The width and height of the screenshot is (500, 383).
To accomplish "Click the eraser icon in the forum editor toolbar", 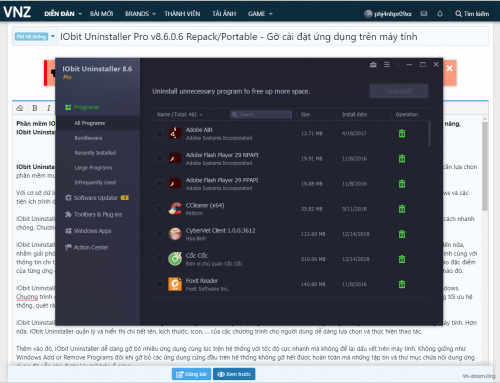I will pyautogui.click(x=20, y=108).
